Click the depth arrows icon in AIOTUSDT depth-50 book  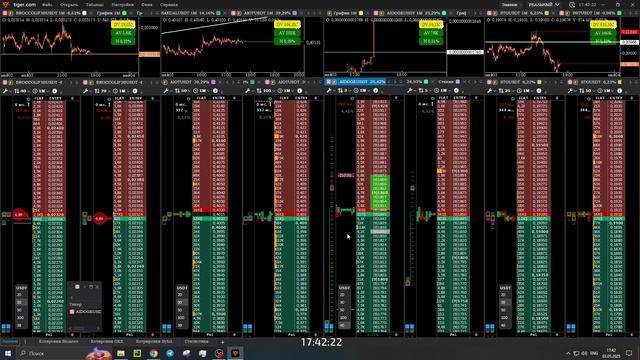point(178,91)
